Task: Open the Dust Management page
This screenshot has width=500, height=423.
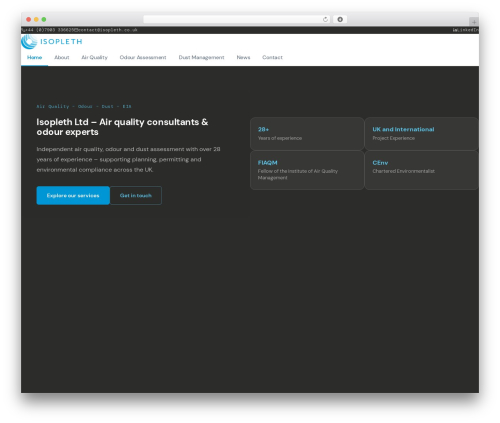Action: point(201,57)
